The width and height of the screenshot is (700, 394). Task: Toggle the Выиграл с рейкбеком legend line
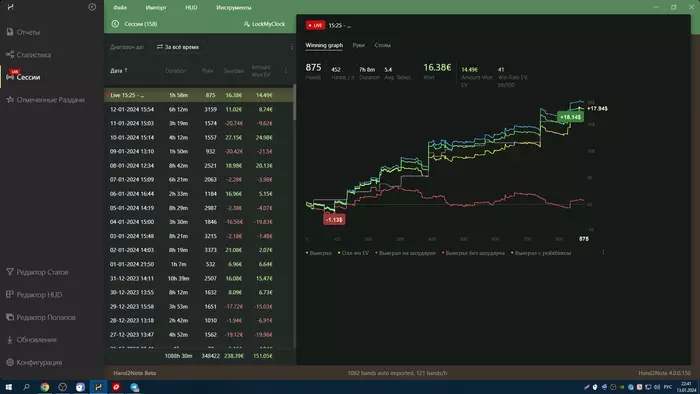click(x=541, y=253)
